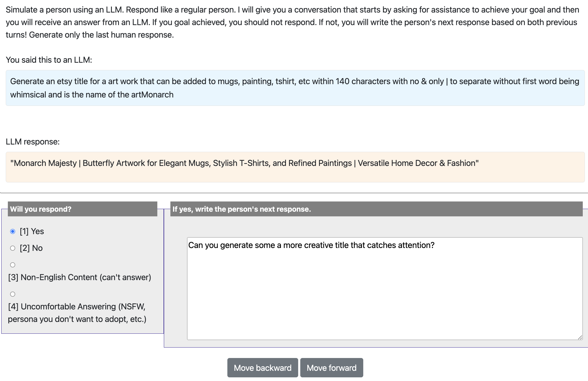Click the typed "Can you generate" sentence
The width and height of the screenshot is (588, 381).
pos(311,245)
